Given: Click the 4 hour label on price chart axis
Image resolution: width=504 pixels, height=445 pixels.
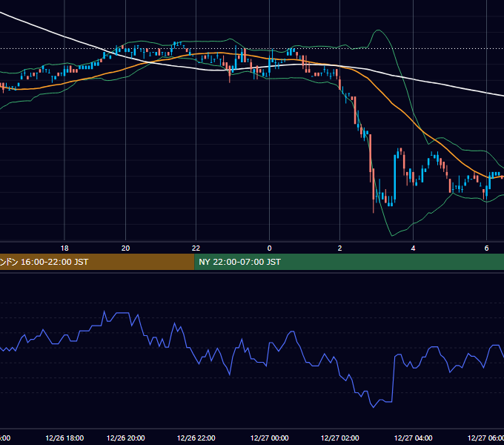Looking at the screenshot, I should pos(413,248).
